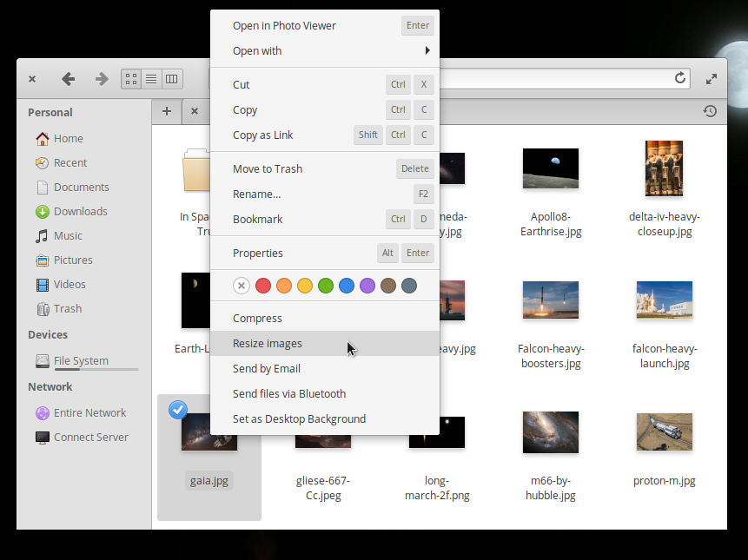Select Cut from context menu
748x560 pixels.
[x=324, y=85]
